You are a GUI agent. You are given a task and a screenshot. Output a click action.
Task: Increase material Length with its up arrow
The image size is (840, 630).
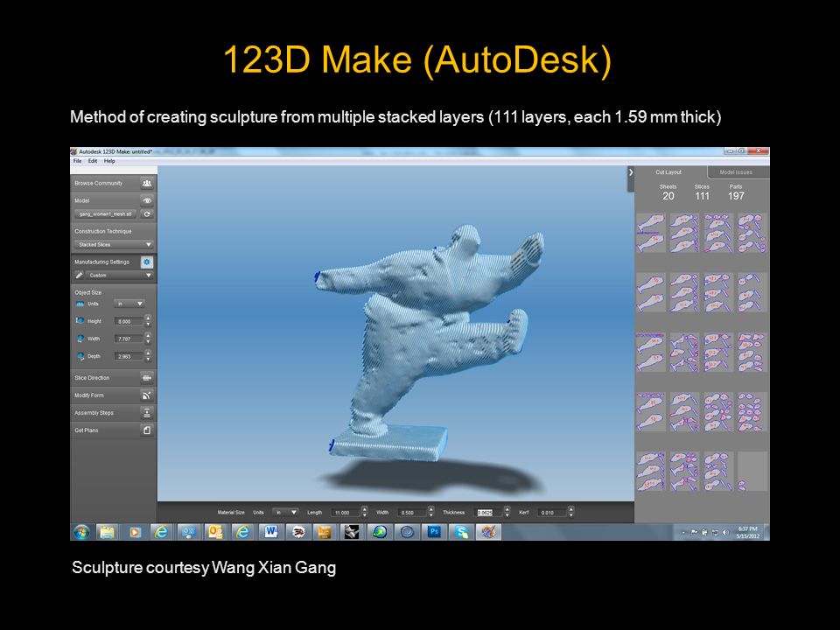pyautogui.click(x=365, y=509)
